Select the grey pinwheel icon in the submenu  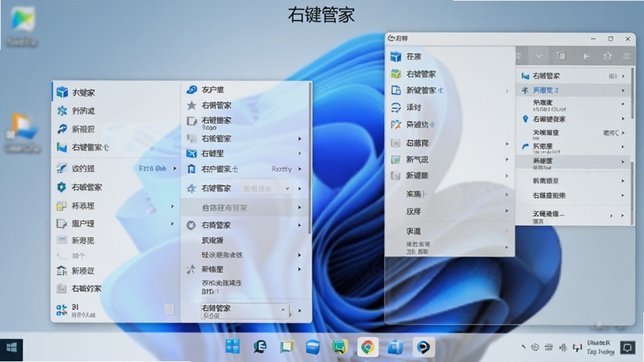pyautogui.click(x=191, y=269)
